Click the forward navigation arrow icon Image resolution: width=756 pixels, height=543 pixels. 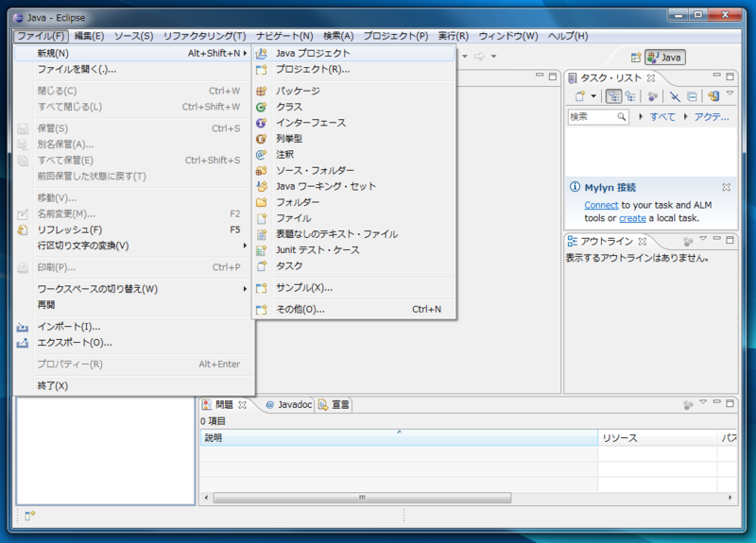pos(479,57)
